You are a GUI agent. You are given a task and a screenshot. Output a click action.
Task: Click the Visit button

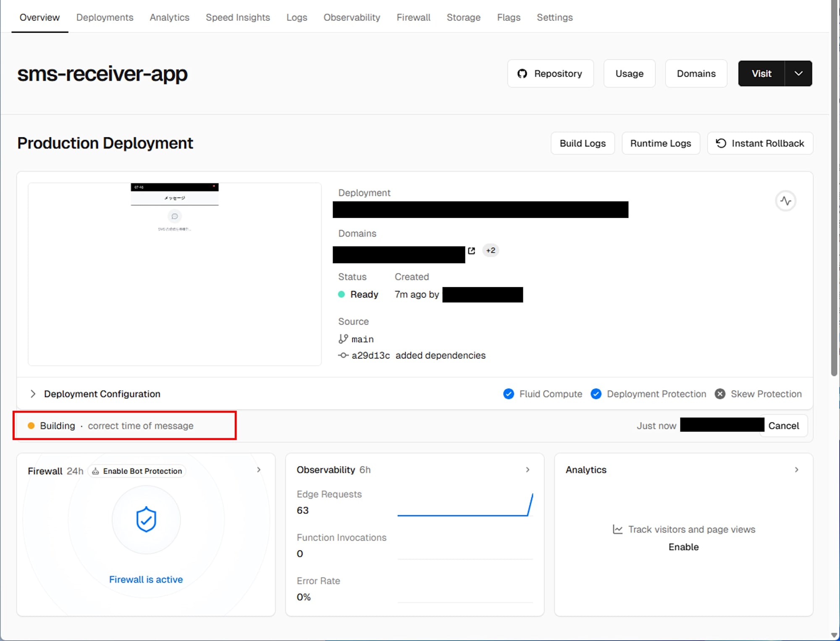pyautogui.click(x=761, y=73)
